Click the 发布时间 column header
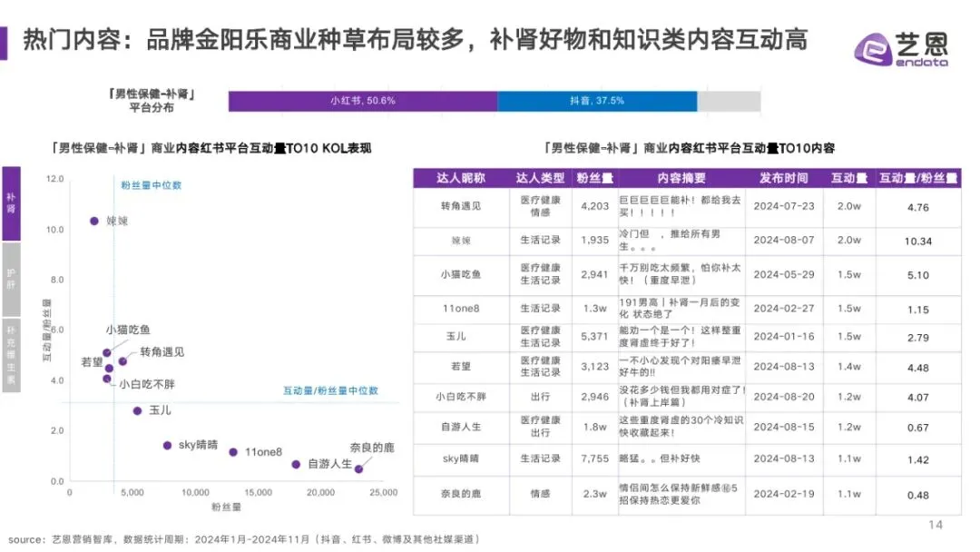 coord(784,178)
